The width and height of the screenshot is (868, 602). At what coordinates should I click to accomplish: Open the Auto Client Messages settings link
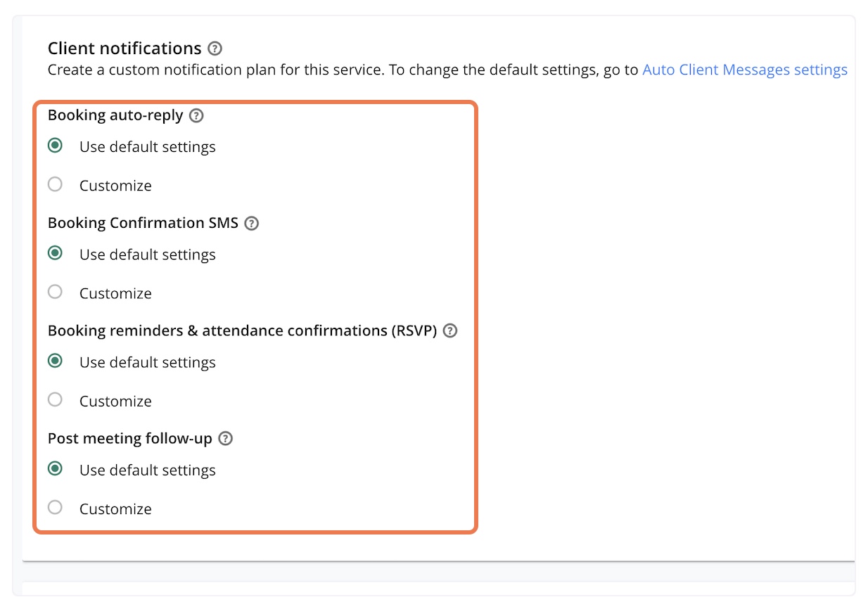(x=745, y=70)
